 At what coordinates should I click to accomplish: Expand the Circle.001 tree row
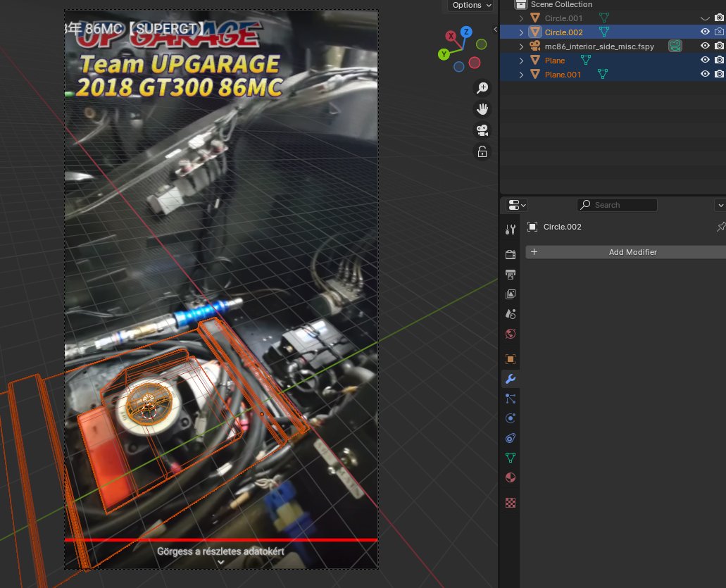click(x=521, y=18)
